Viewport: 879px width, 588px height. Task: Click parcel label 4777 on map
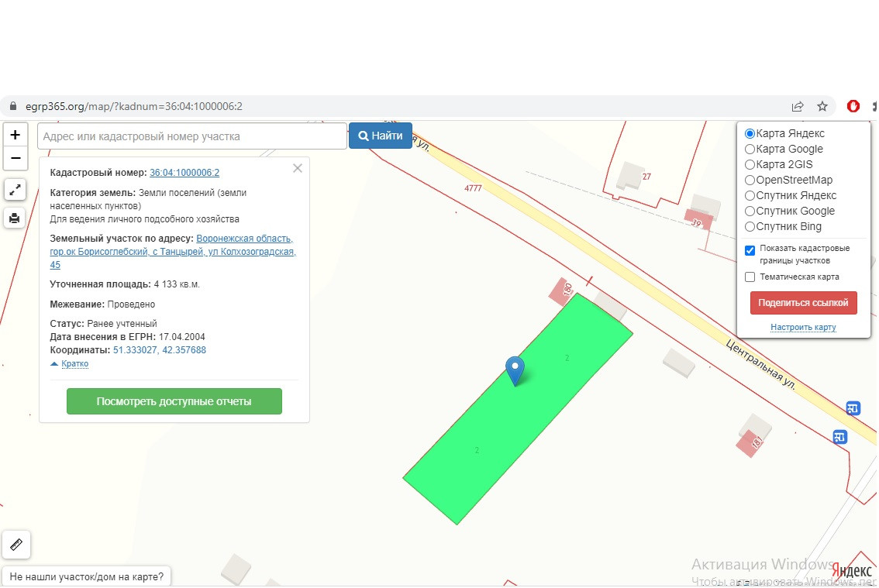(473, 188)
